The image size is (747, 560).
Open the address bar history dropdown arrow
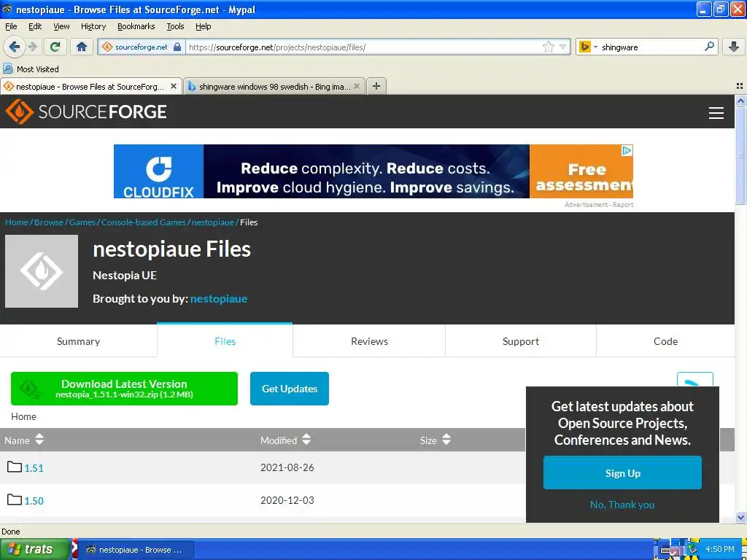click(562, 47)
